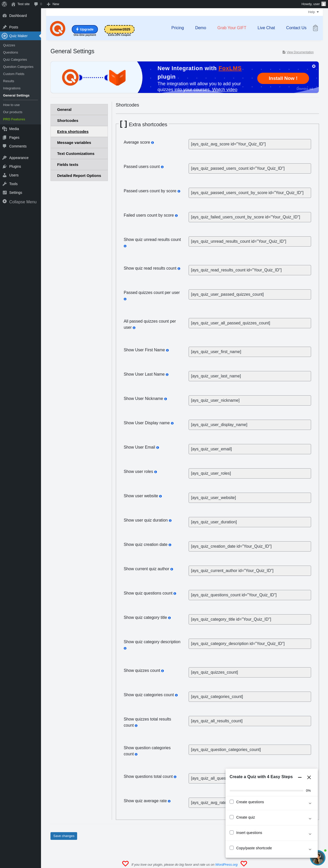This screenshot has width=328, height=868.
Task: Click info icon beside Show User Email
Action: pos(157,448)
